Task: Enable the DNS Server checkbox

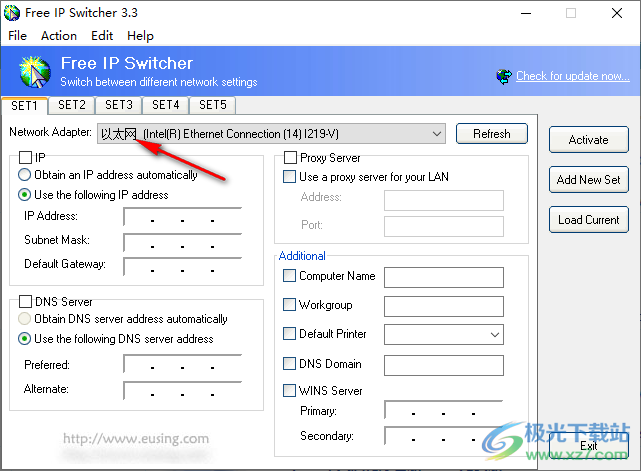Action: click(x=25, y=302)
